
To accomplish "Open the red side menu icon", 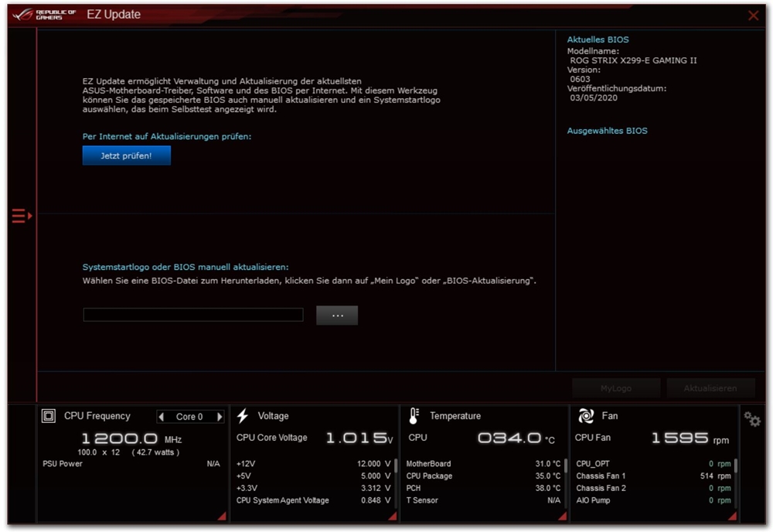I will (x=22, y=216).
